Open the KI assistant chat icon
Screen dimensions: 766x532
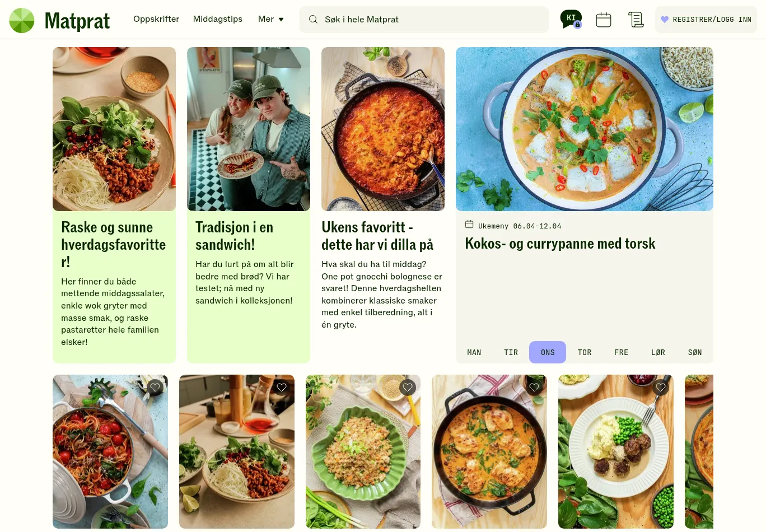coord(571,19)
